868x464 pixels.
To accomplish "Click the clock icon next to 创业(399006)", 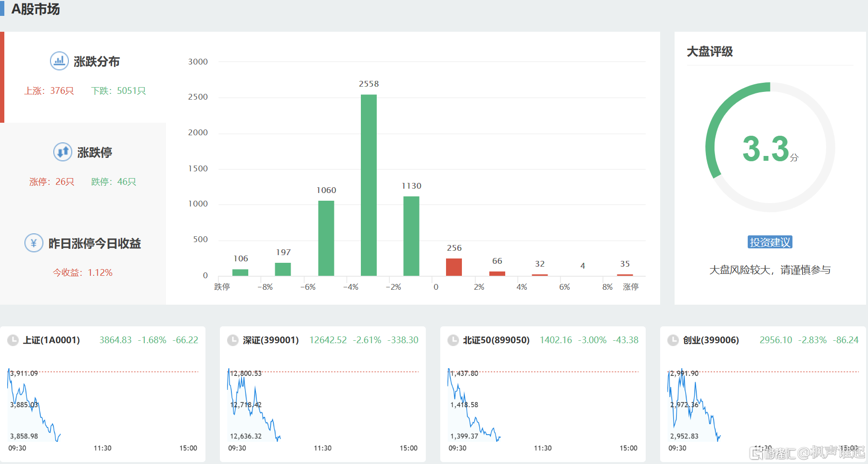I will click(673, 340).
